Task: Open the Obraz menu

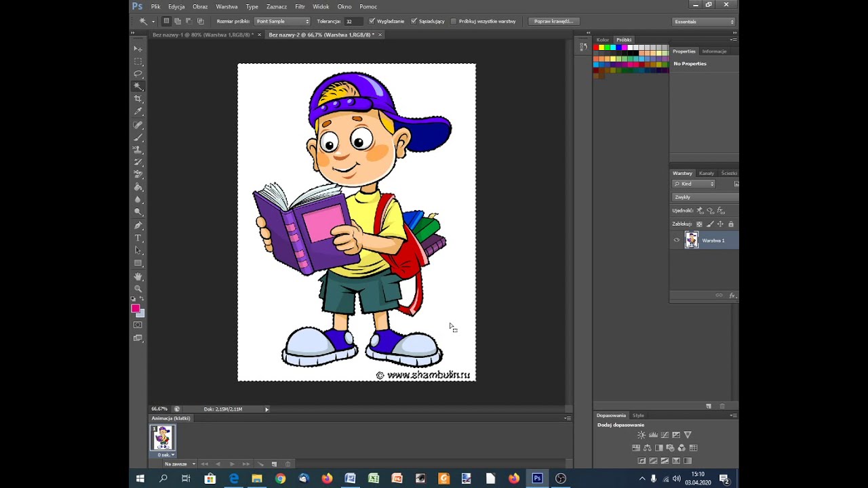Action: (x=200, y=7)
